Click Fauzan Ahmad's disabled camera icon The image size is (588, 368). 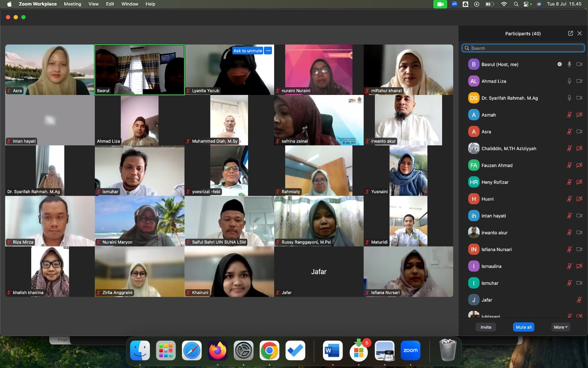click(579, 166)
